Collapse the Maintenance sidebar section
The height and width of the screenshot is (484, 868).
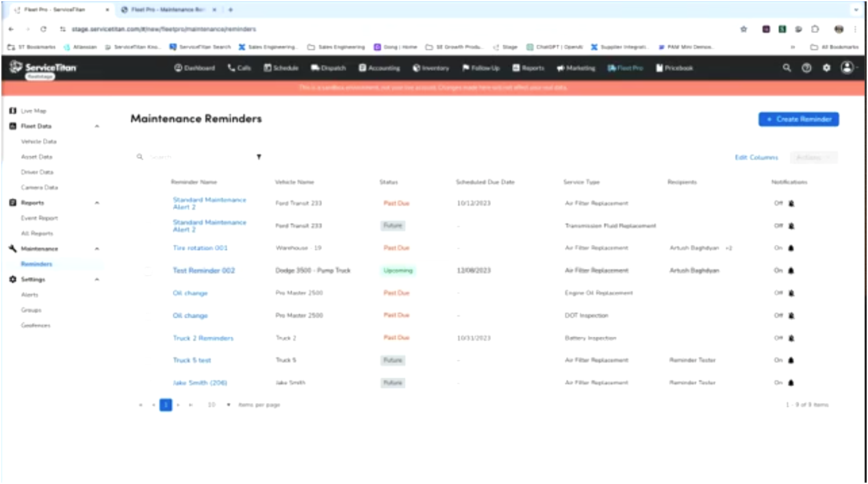97,249
